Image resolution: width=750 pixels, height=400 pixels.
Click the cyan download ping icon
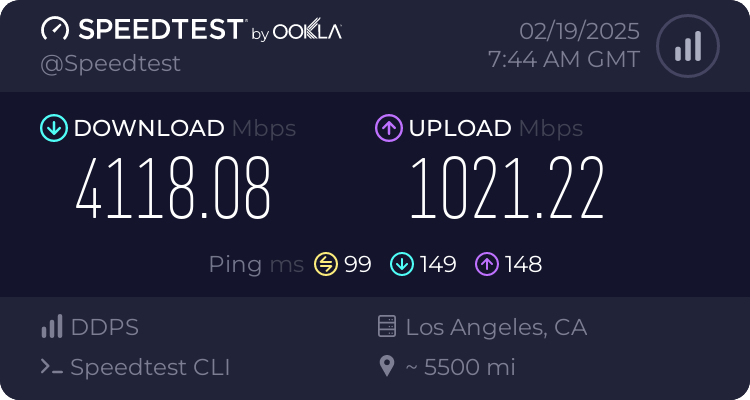click(x=402, y=264)
